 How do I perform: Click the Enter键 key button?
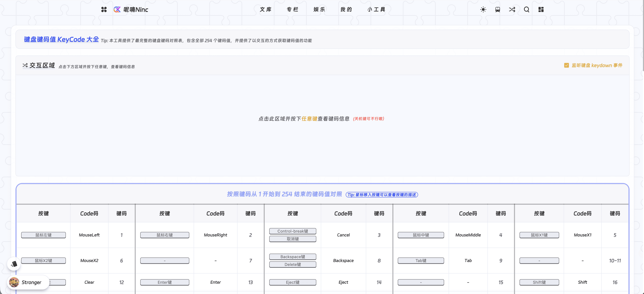pyautogui.click(x=164, y=282)
